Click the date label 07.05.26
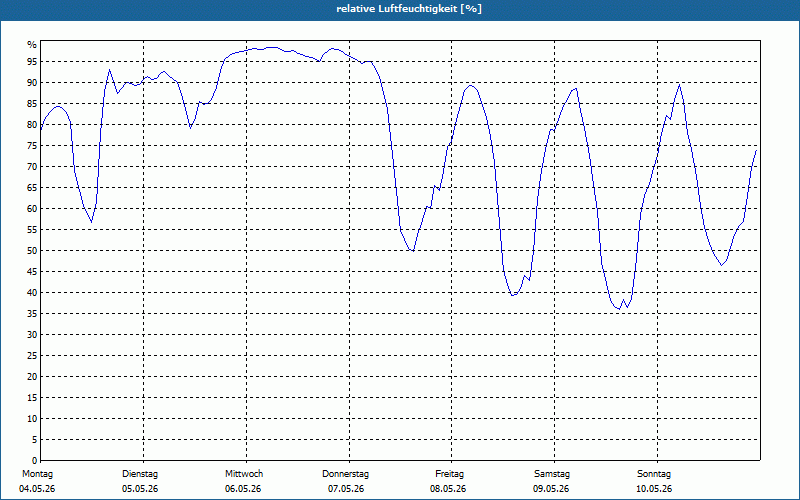The image size is (800, 500). tap(346, 489)
